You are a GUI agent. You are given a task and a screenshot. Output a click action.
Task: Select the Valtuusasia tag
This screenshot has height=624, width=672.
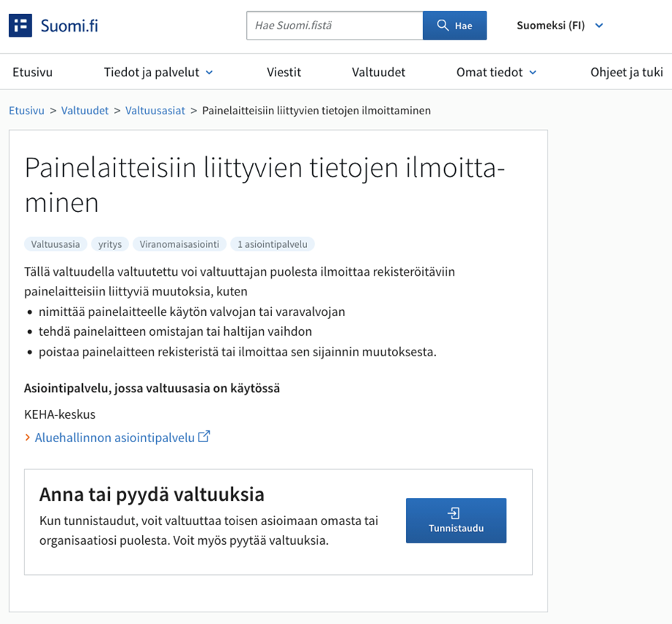(55, 244)
